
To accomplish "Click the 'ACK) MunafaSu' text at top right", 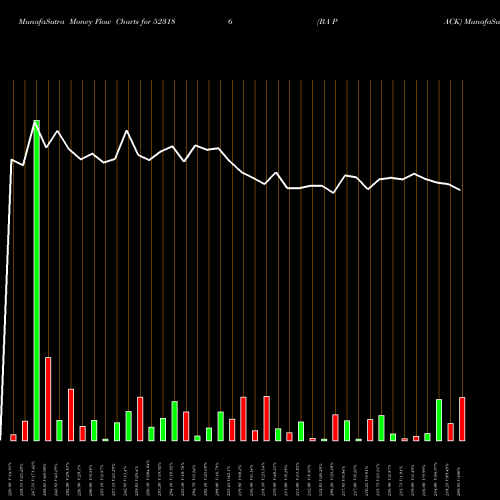I will [472, 22].
